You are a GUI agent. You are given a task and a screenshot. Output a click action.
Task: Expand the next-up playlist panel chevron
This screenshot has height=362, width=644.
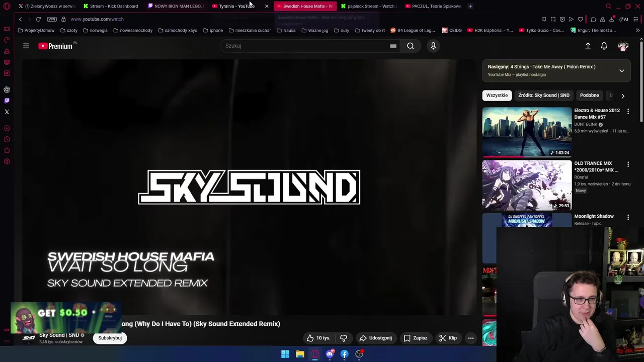click(x=622, y=71)
